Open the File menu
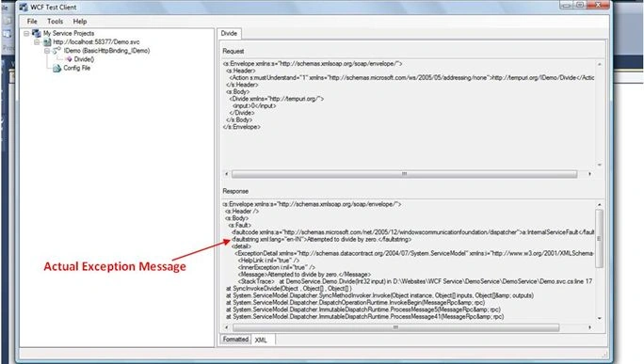The width and height of the screenshot is (644, 364). (32, 22)
